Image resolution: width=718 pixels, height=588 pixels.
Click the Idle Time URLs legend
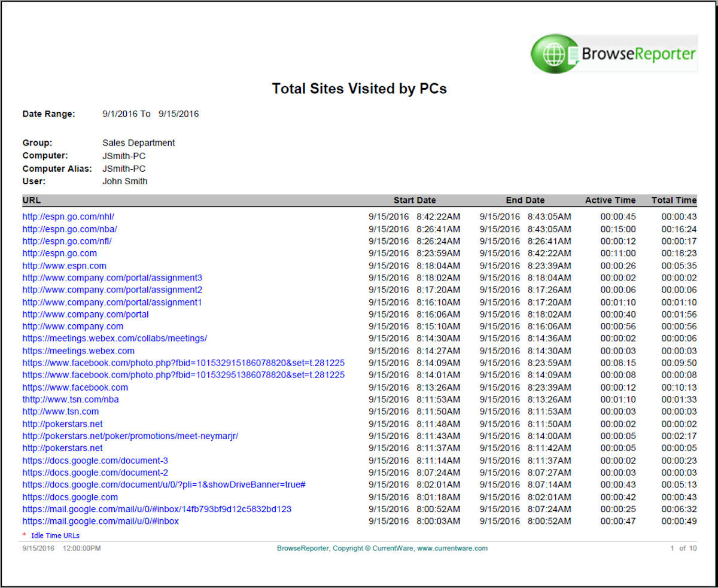click(55, 535)
